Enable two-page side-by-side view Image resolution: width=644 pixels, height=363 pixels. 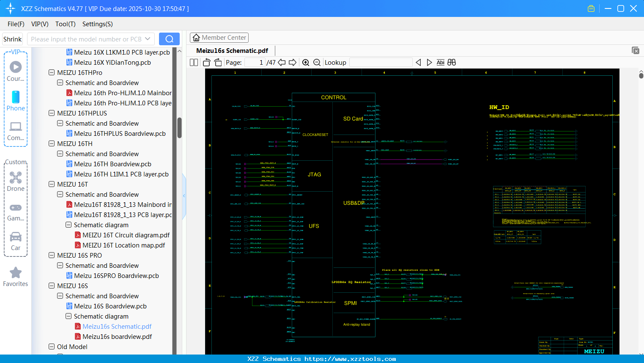(x=193, y=62)
